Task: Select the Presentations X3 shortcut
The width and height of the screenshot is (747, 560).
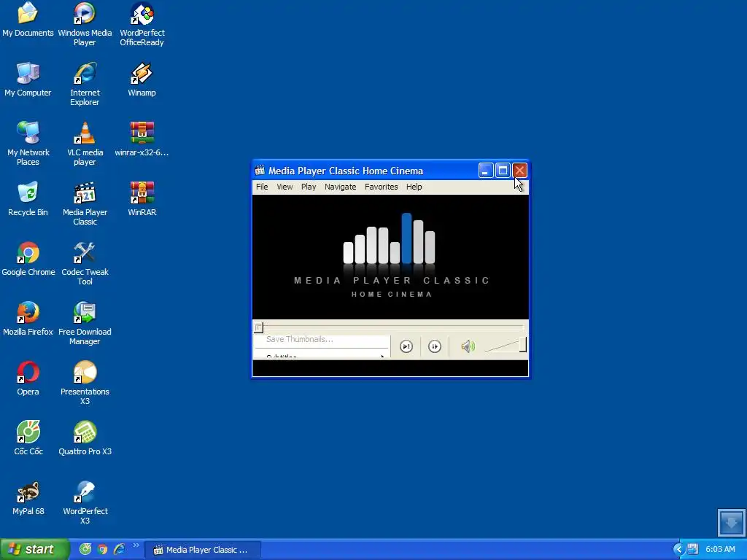Action: [x=85, y=383]
